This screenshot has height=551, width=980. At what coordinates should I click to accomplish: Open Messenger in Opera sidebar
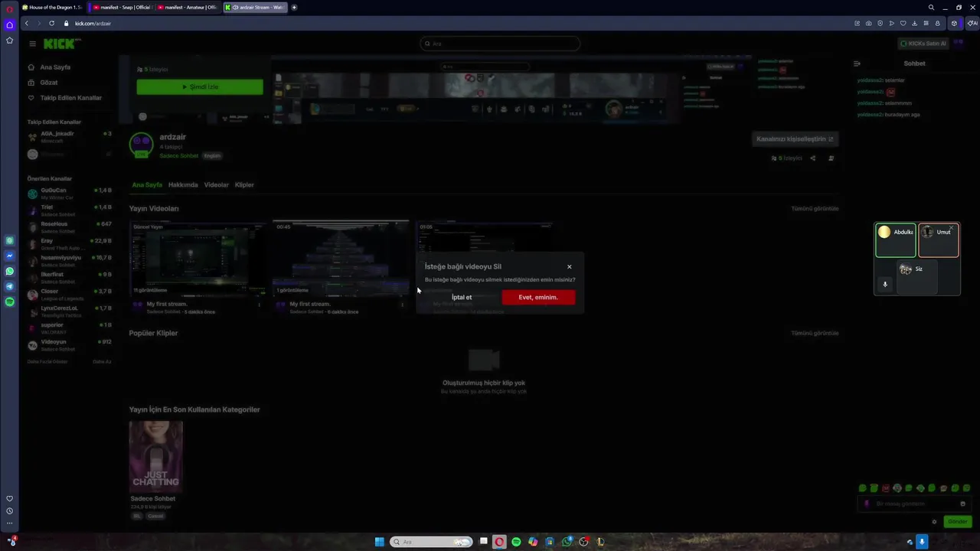10,256
